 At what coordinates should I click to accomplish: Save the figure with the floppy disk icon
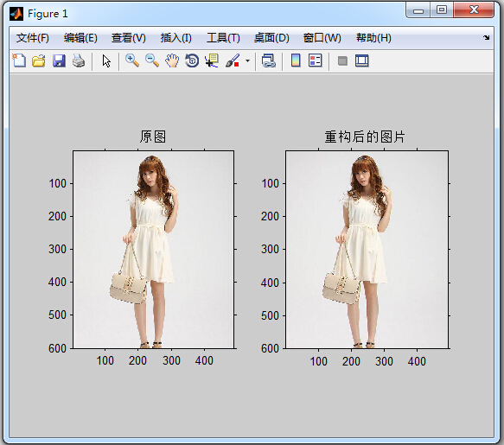pos(59,60)
